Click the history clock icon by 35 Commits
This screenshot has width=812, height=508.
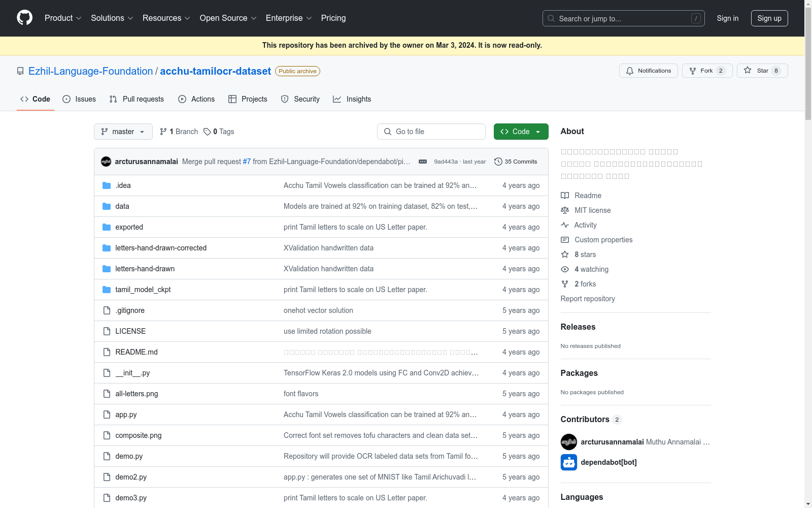(498, 162)
